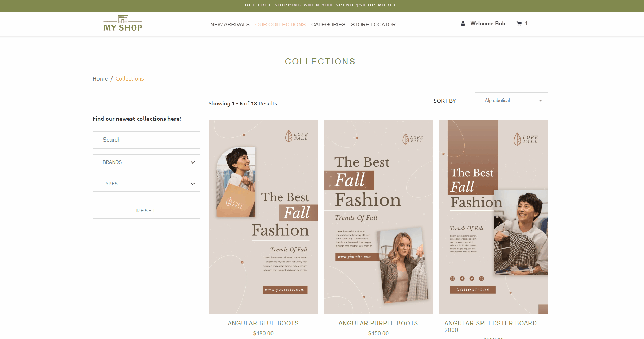644x339 pixels.
Task: Navigate to Categories in the navbar
Action: 328,25
